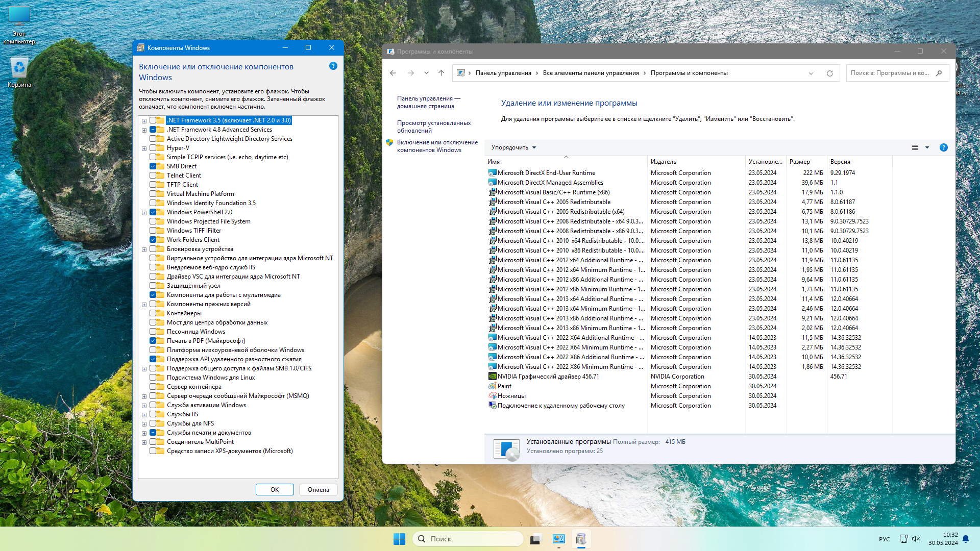The image size is (980, 551).
Task: Enable the Telnet Client checkbox
Action: coord(153,176)
